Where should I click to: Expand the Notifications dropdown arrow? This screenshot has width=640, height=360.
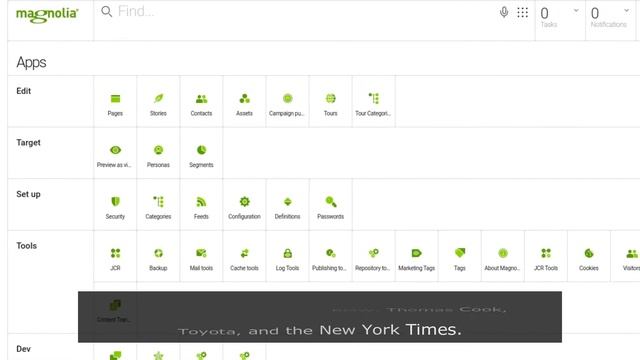pyautogui.click(x=627, y=11)
